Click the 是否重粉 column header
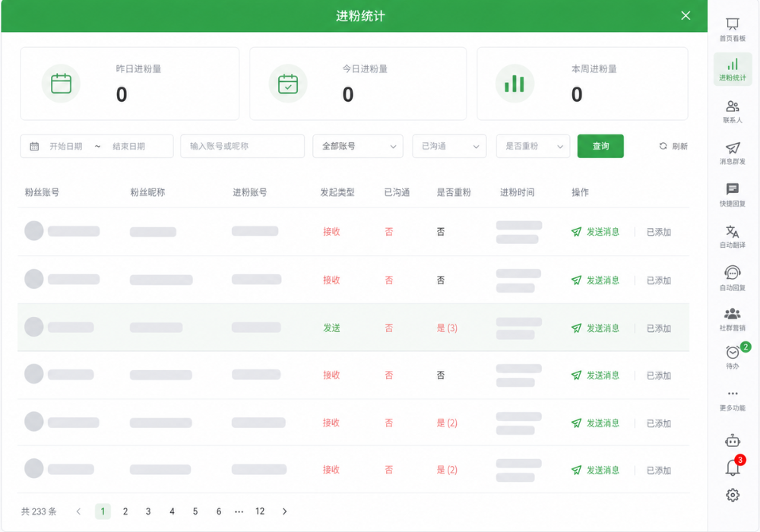 pyautogui.click(x=454, y=192)
